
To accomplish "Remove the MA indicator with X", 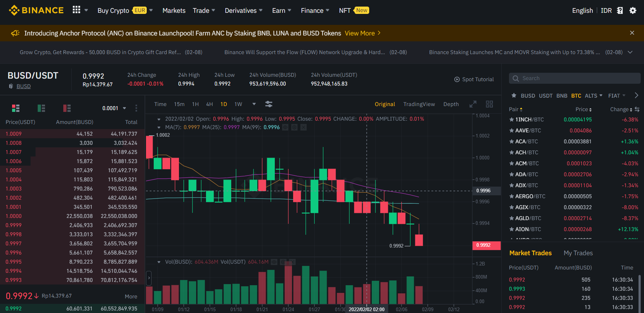I will 303,127.
